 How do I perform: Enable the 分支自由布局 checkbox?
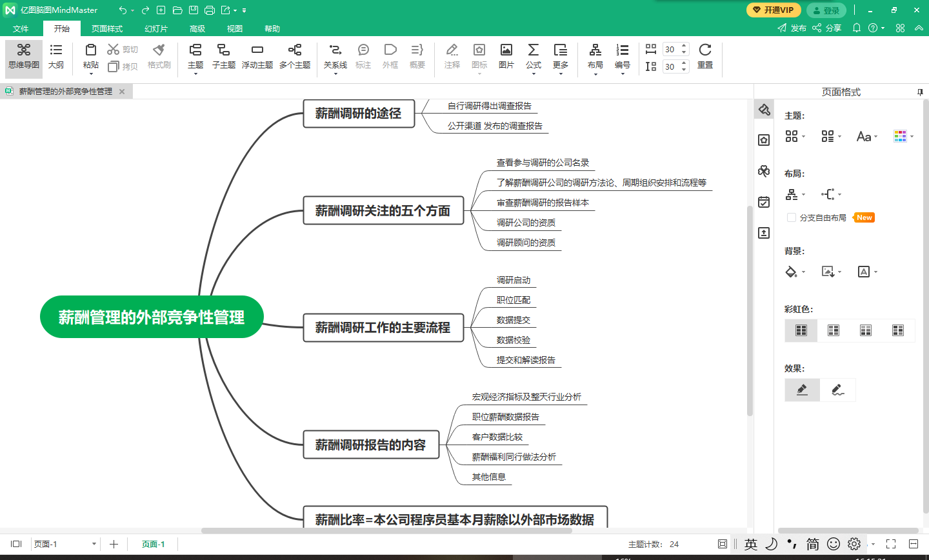click(x=792, y=218)
